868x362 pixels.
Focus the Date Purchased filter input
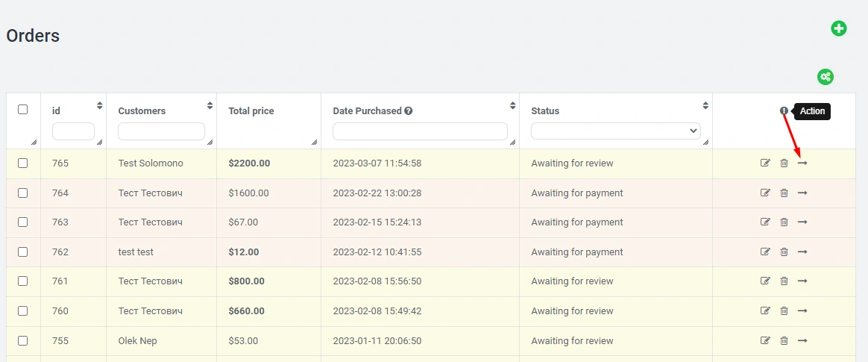coord(420,131)
